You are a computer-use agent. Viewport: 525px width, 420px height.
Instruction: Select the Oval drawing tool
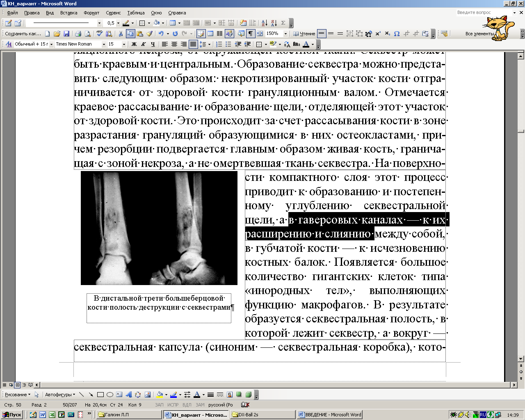click(110, 395)
